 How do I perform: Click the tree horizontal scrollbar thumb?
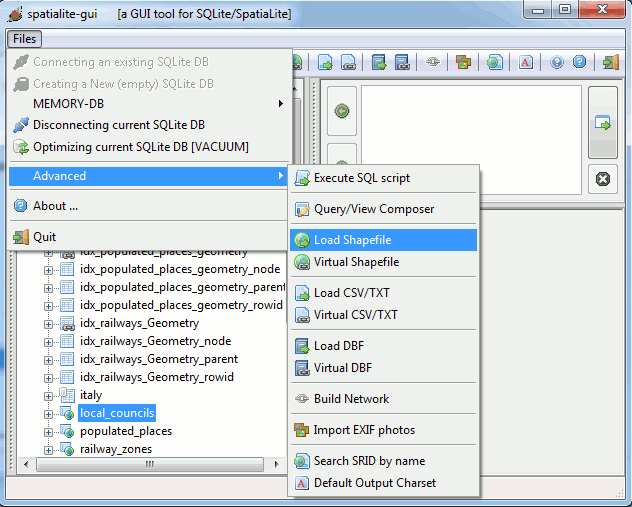(x=150, y=464)
